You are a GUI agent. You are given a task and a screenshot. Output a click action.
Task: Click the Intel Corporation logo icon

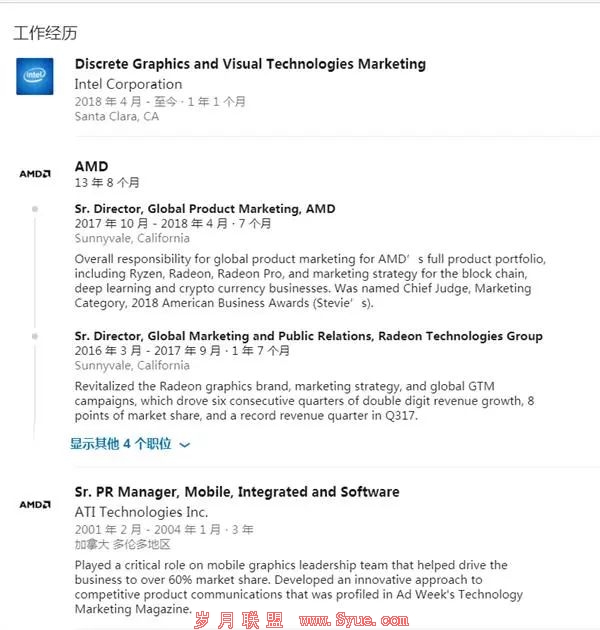[x=35, y=76]
